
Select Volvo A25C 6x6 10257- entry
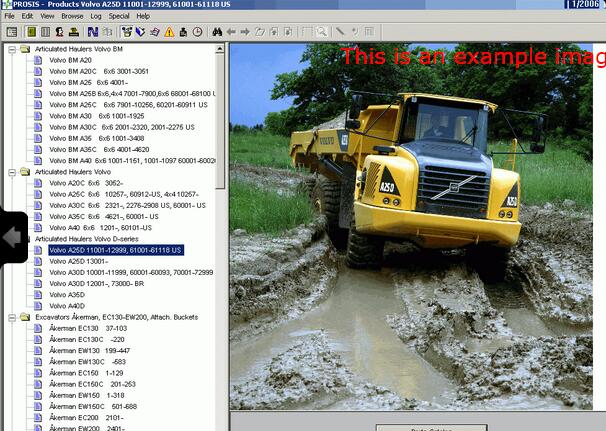124,194
